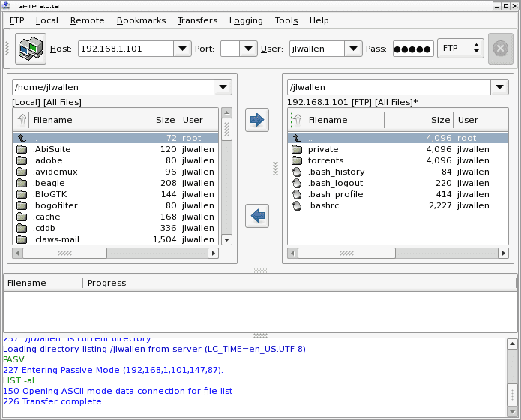Expand the local path /home/jlwallen dropdown
This screenshot has width=521, height=420.
[223, 87]
